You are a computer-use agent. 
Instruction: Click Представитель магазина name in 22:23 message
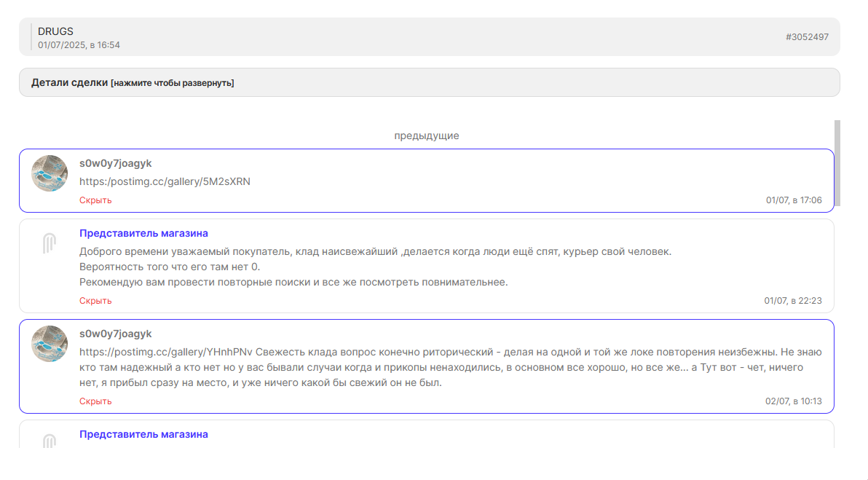click(143, 233)
